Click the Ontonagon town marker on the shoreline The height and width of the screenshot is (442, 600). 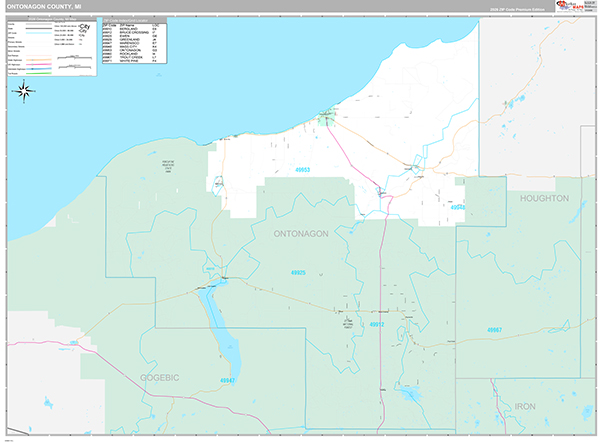point(325,118)
